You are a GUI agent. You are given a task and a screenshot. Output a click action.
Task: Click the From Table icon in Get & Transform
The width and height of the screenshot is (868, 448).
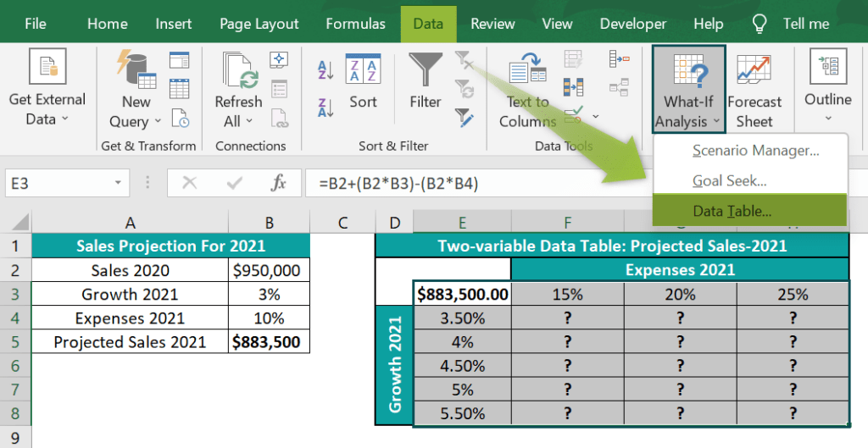(180, 88)
